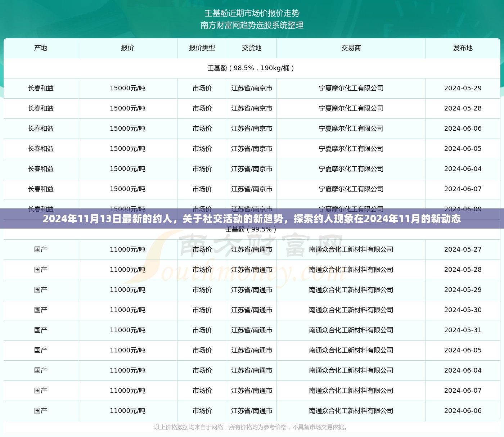
Task: Click date 2024-05-29 in the 宁夏摩尔化工 row
Action: coord(463,88)
